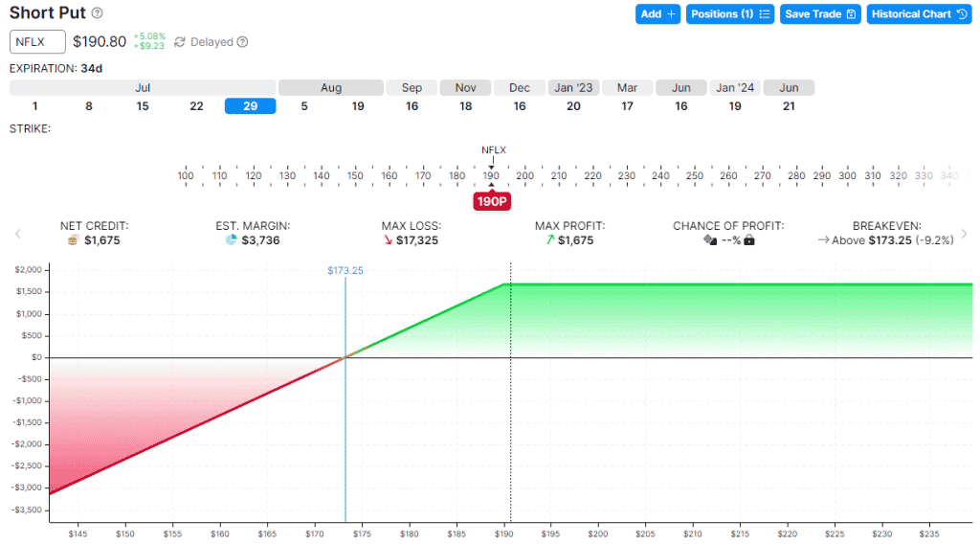This screenshot has width=980, height=544.
Task: Click the NFLX ticker symbol input field
Action: (37, 42)
